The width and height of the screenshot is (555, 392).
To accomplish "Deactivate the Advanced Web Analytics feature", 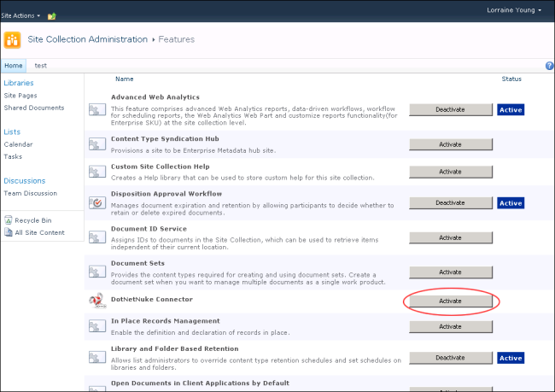I will coord(451,110).
